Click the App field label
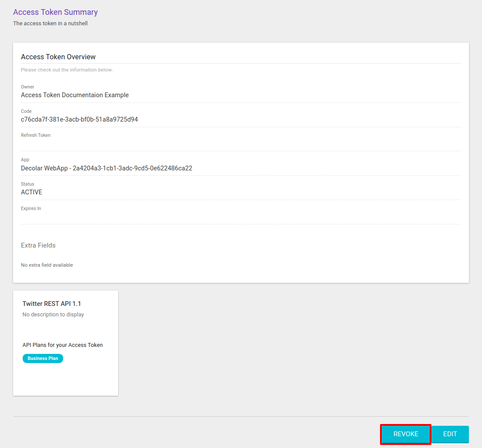The width and height of the screenshot is (482, 448). point(25,160)
